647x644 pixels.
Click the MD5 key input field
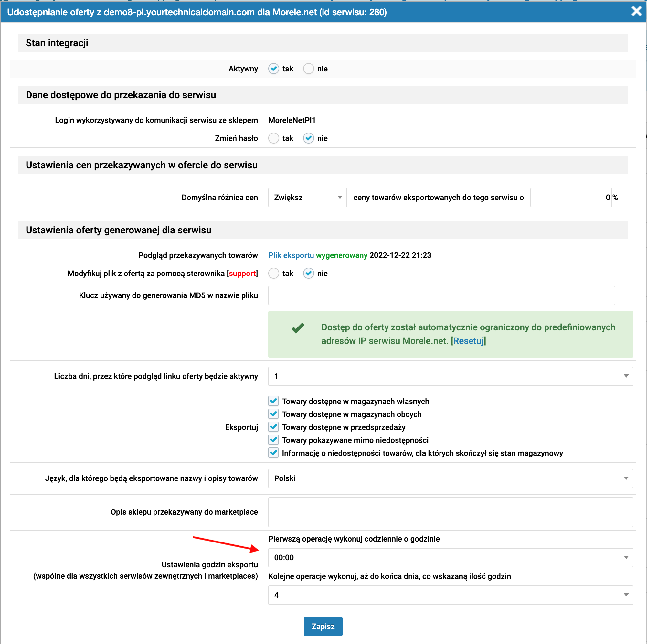(441, 295)
